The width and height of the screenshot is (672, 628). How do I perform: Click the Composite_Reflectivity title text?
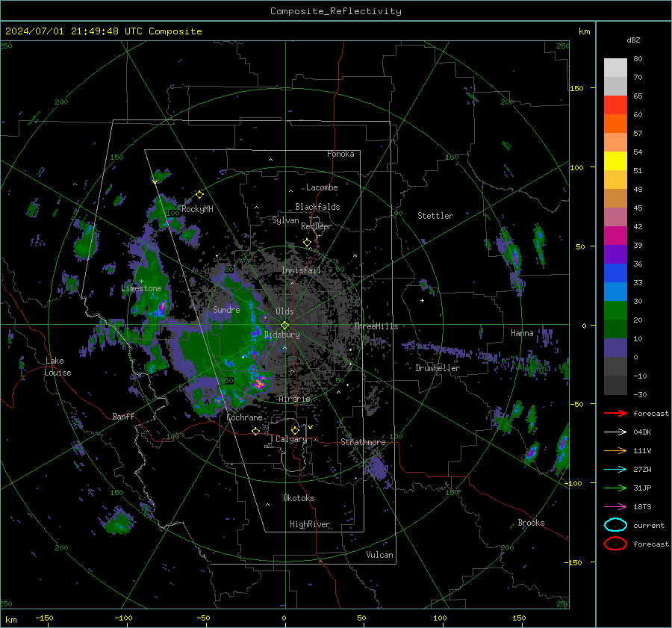click(336, 10)
